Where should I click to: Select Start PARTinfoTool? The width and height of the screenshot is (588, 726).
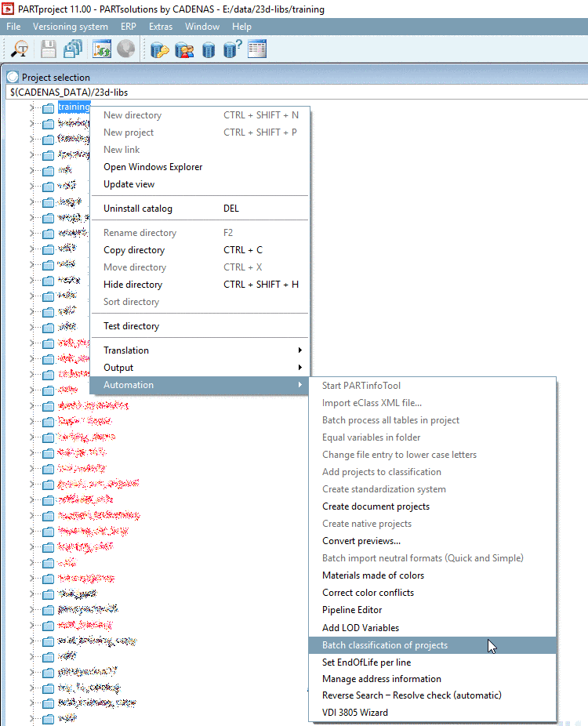point(433,386)
